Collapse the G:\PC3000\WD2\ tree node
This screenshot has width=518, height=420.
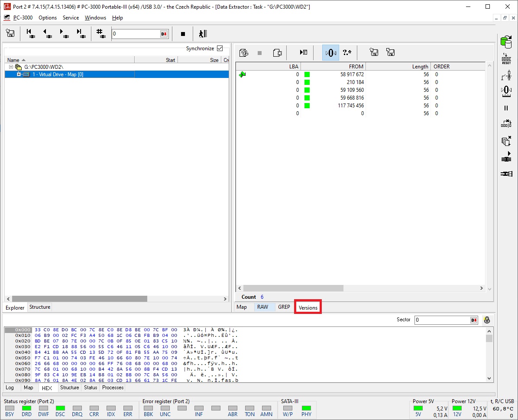pos(11,67)
